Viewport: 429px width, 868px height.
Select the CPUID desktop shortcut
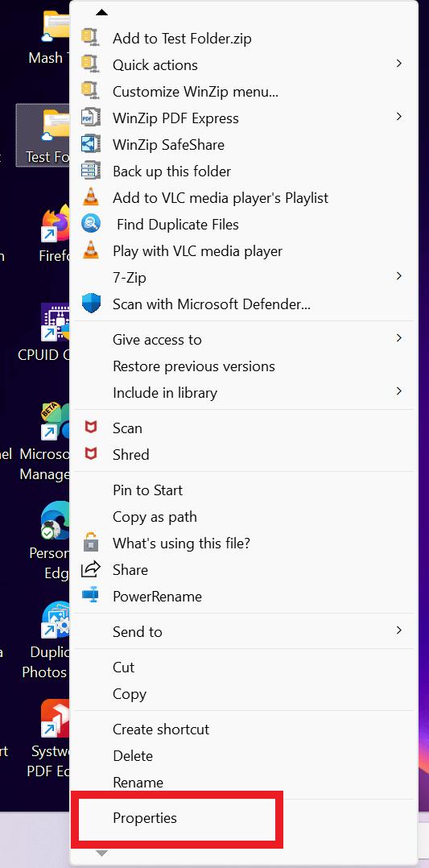point(43,332)
